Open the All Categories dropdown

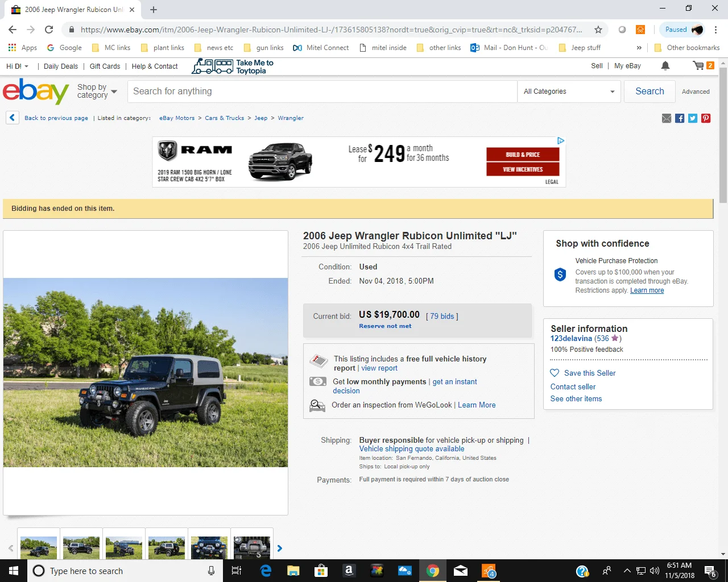tap(569, 91)
